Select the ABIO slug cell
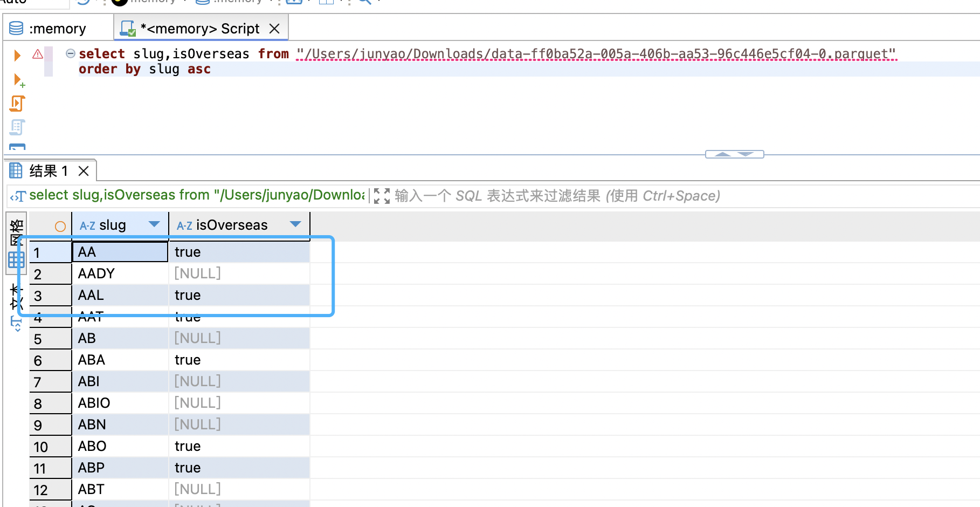980x507 pixels. click(120, 403)
